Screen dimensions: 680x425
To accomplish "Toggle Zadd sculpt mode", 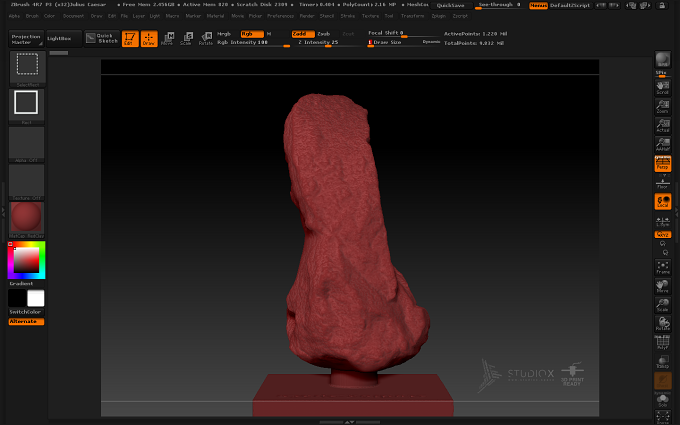I will click(302, 34).
